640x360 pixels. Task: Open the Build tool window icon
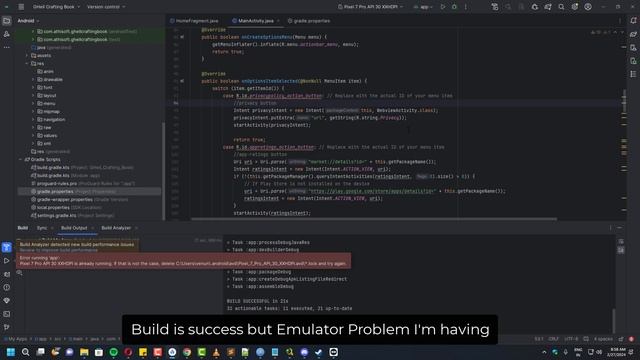pyautogui.click(x=7, y=247)
